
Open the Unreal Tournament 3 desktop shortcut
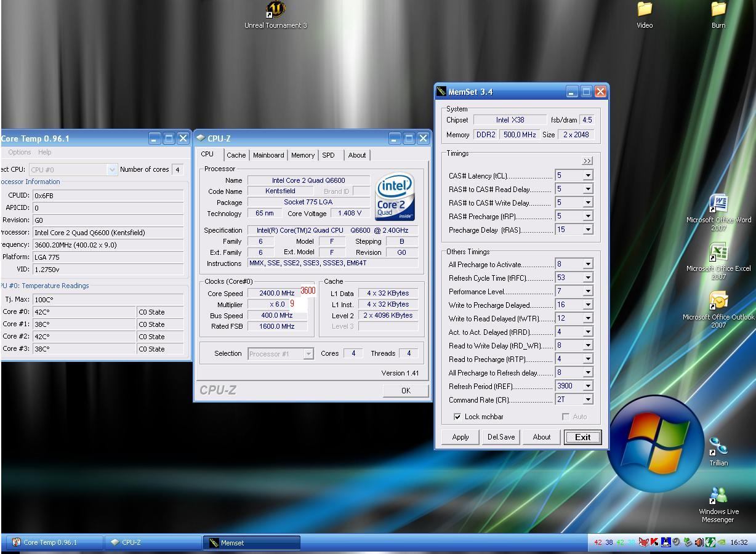(x=275, y=15)
